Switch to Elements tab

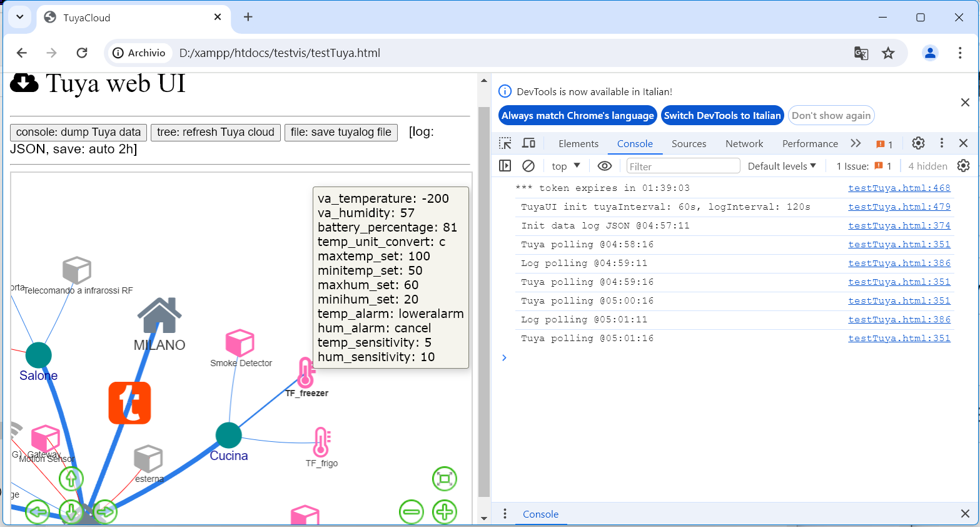tap(578, 144)
